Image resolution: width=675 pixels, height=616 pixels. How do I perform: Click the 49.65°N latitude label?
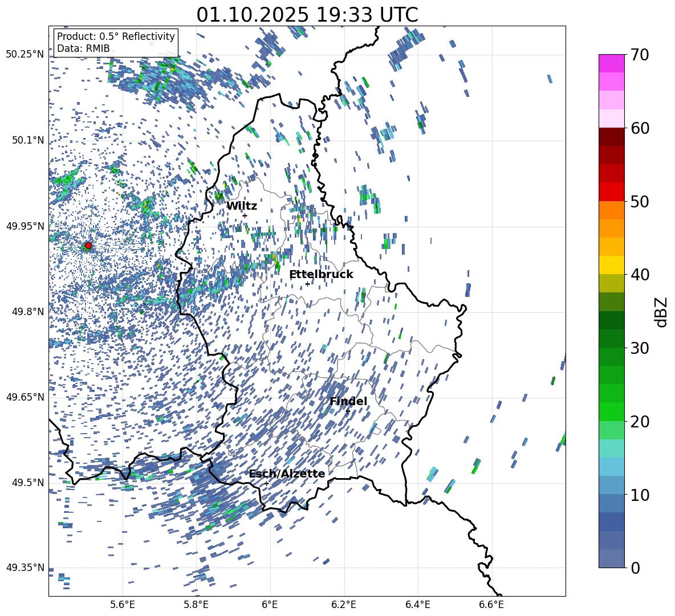(x=25, y=397)
